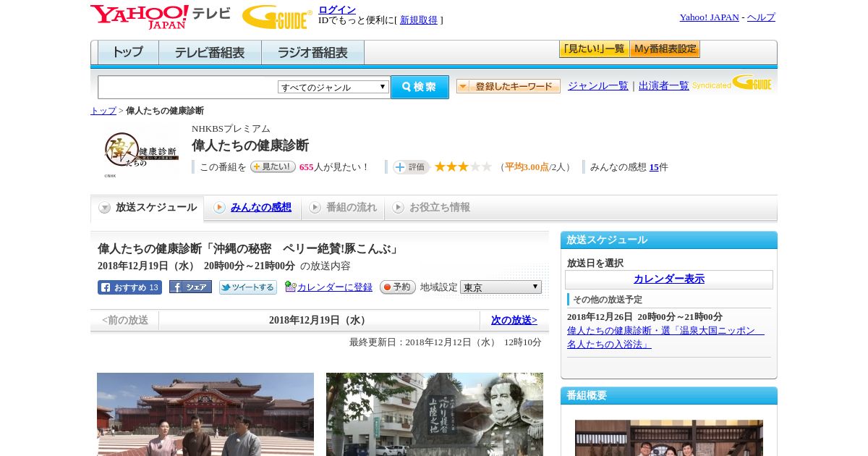868x456 pixels.
Task: Open 出演者一覧 link
Action: click(664, 85)
